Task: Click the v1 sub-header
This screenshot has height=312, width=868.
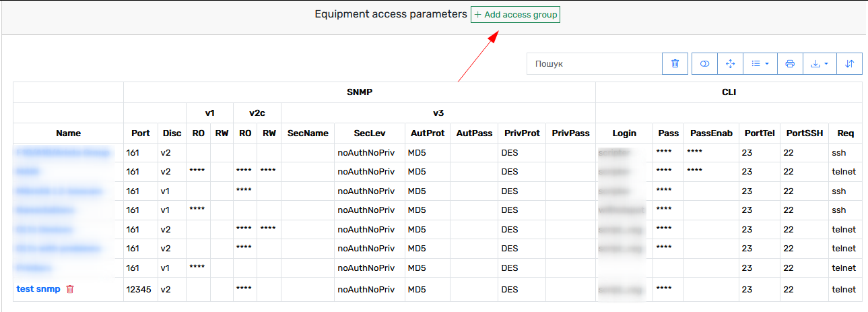Action: (210, 113)
